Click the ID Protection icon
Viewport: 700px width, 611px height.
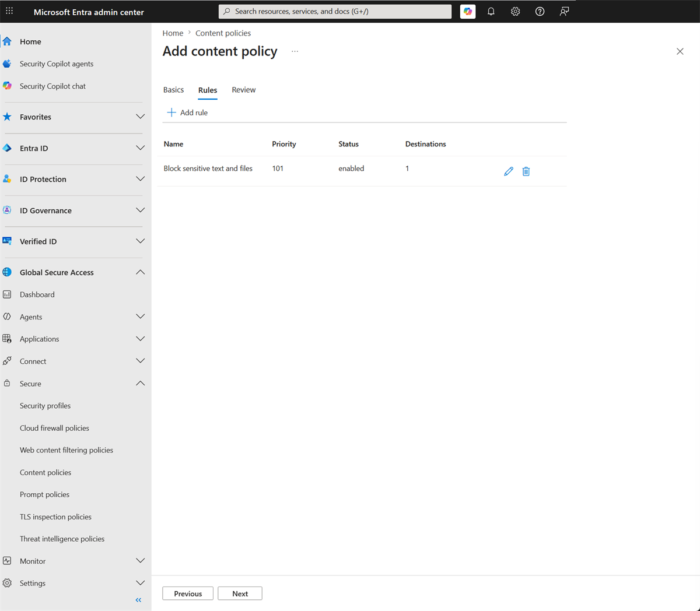tap(7, 179)
